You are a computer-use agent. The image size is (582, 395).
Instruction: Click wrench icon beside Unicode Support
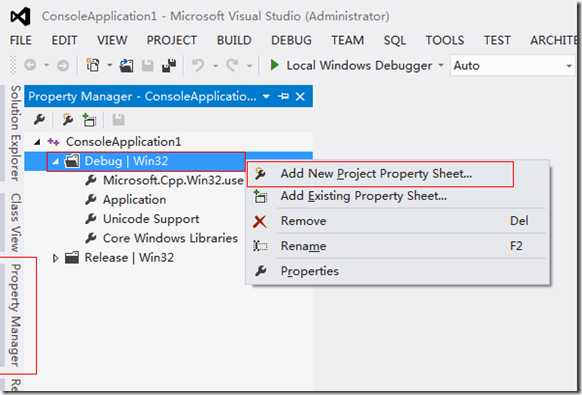[91, 219]
